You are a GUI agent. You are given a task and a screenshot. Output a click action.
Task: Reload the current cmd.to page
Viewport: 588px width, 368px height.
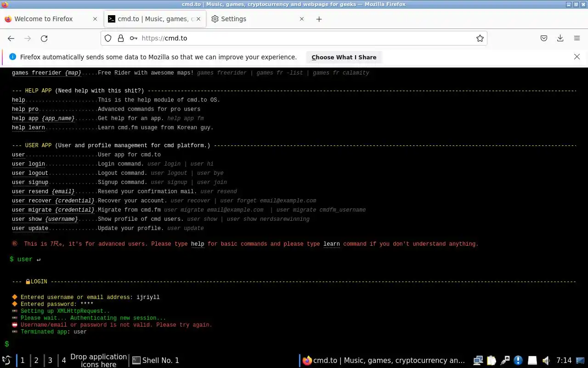[x=44, y=38]
